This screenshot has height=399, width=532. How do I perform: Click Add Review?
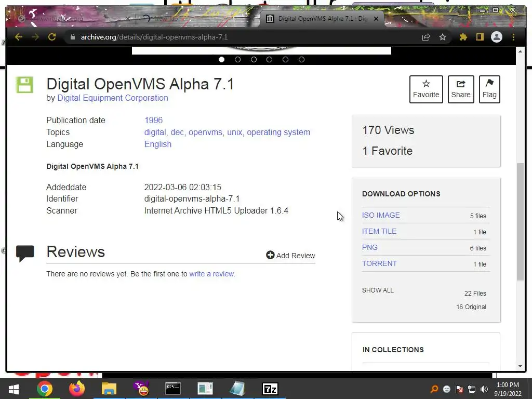pyautogui.click(x=290, y=256)
